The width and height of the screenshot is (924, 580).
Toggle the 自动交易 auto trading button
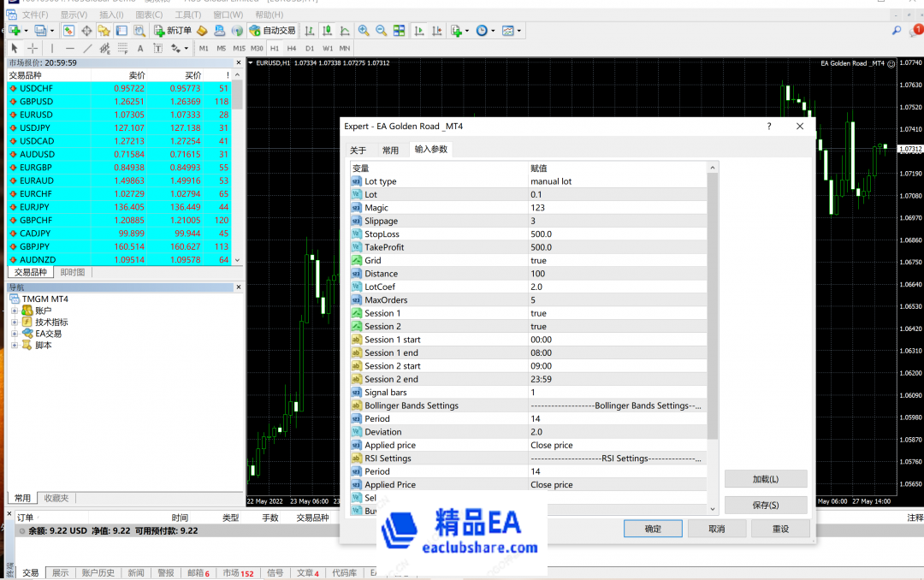pos(272,31)
